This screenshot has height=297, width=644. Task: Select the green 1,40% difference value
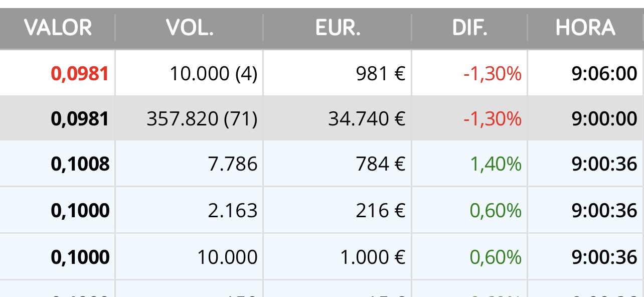point(496,164)
